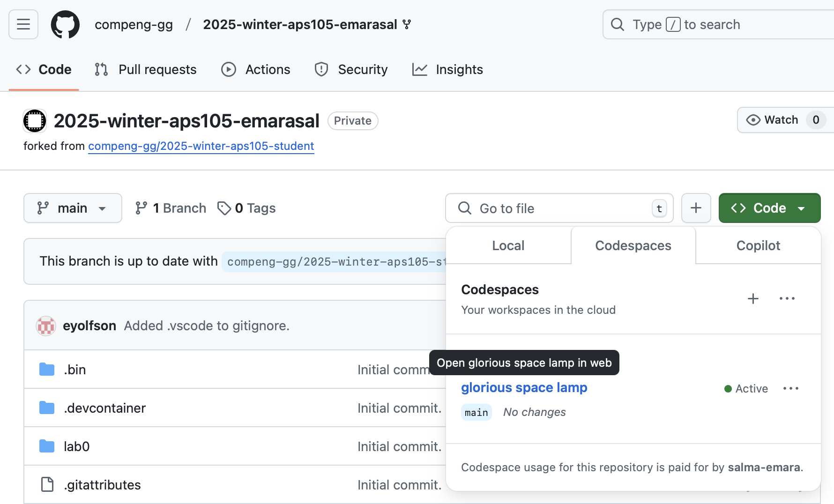834x504 pixels.
Task: Open forked-from compeng-gg/2025-winter-aps105-student link
Action: tap(201, 146)
